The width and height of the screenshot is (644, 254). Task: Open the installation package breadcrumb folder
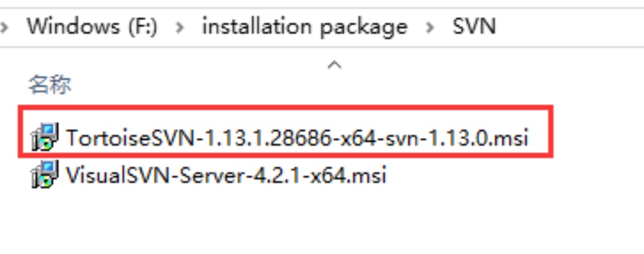[305, 27]
